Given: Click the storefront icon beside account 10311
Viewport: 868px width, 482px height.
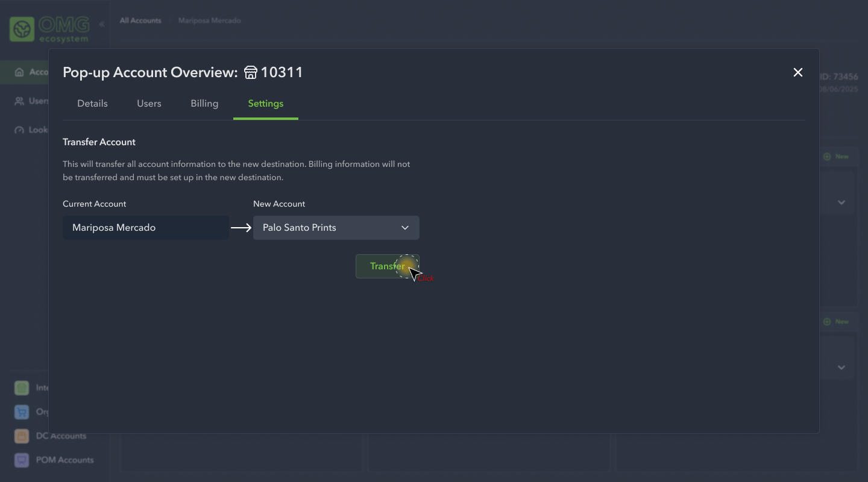Looking at the screenshot, I should pos(251,72).
